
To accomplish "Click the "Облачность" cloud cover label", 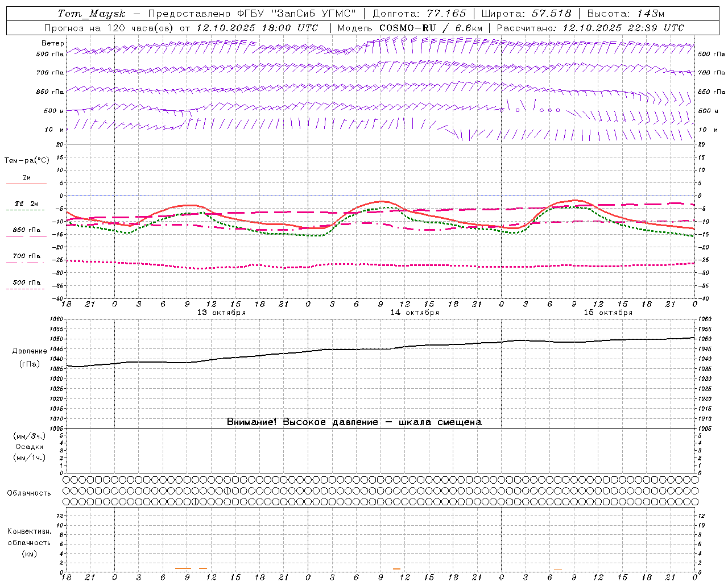I will [x=29, y=493].
